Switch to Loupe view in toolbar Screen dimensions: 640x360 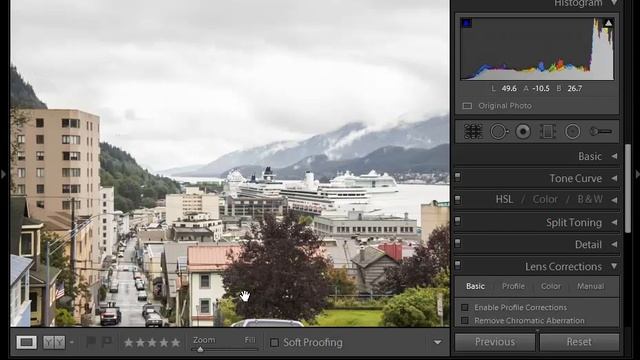coord(27,342)
